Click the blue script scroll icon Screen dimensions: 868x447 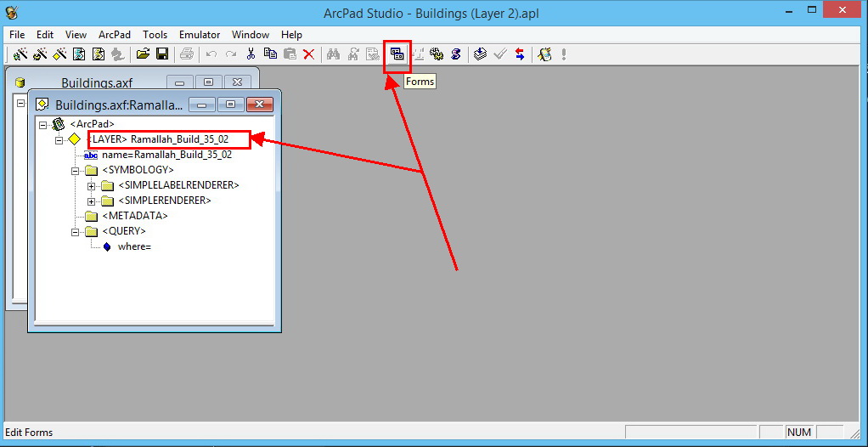click(455, 54)
